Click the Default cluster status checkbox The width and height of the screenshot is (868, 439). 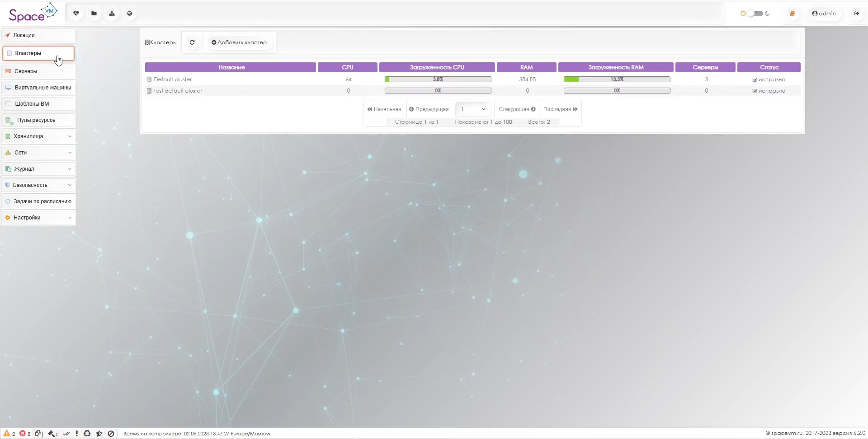(x=755, y=79)
